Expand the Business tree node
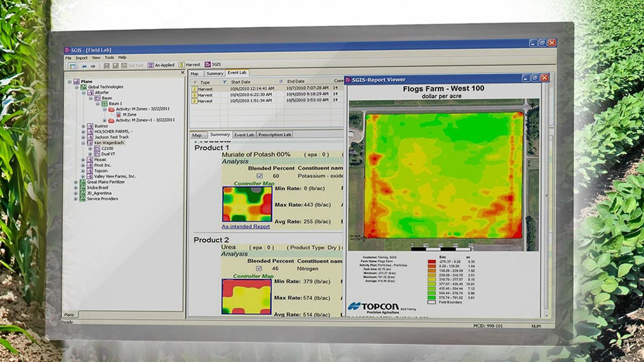644x362 pixels. 84,126
